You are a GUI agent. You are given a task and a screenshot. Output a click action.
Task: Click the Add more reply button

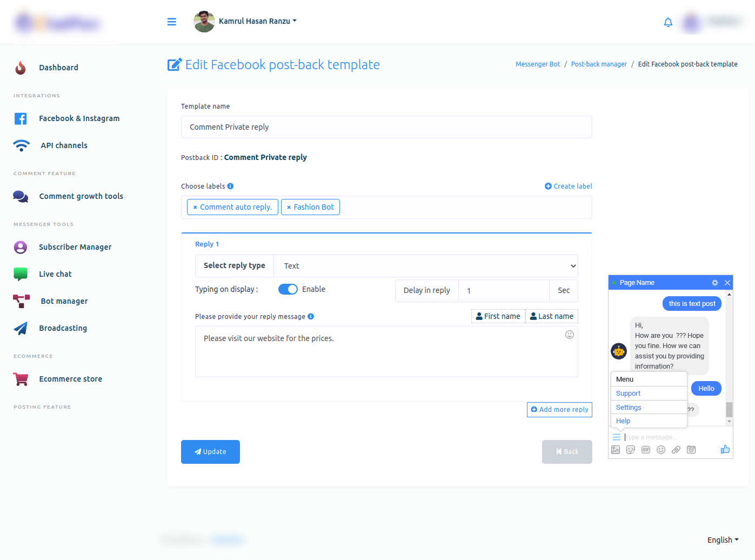point(559,410)
